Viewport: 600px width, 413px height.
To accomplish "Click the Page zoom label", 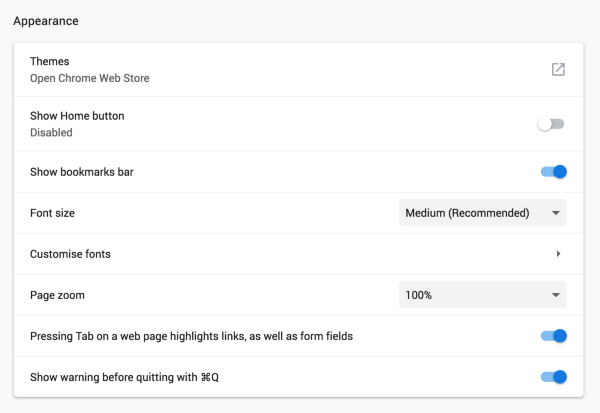I will (x=58, y=295).
